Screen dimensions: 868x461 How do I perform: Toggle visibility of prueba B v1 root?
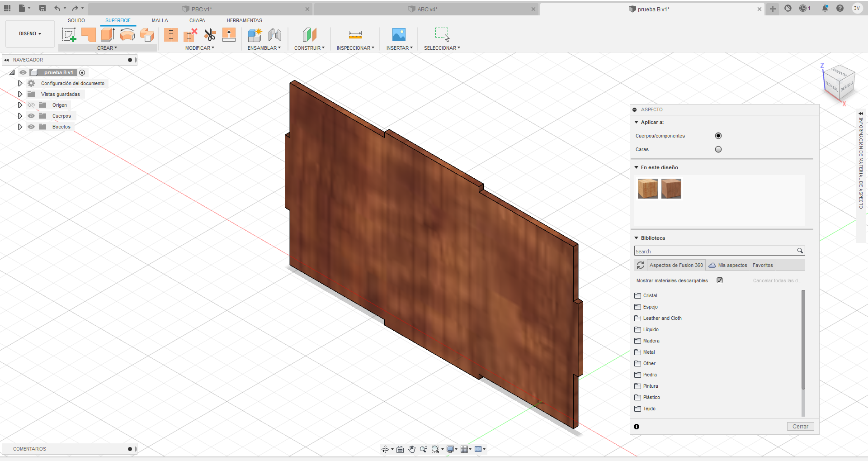(x=23, y=72)
